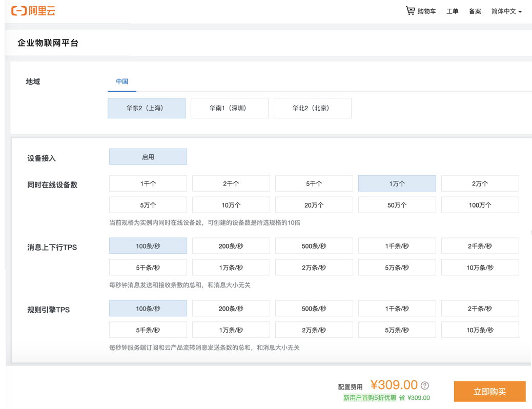Set 消息上下行TPS to 2万条/秒
The image size is (532, 409).
314,268
